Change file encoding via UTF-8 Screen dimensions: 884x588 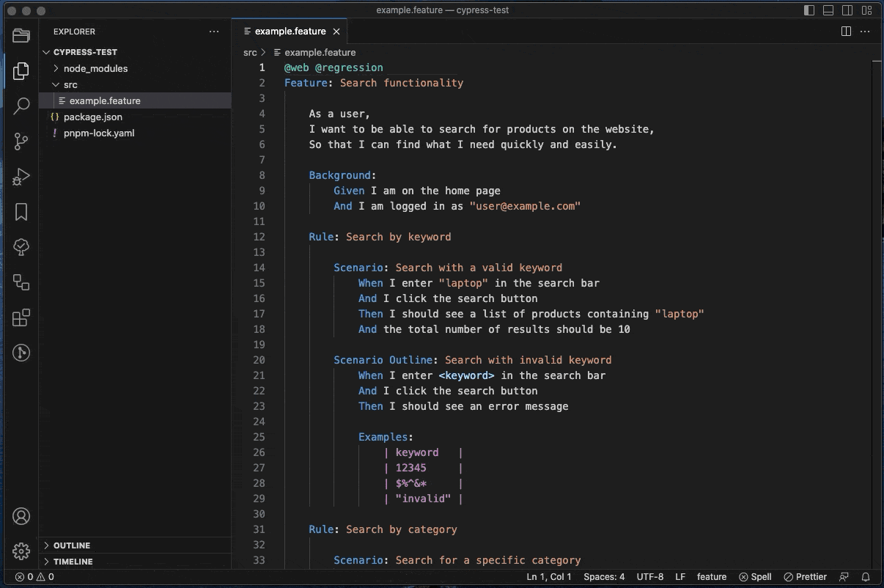point(650,577)
